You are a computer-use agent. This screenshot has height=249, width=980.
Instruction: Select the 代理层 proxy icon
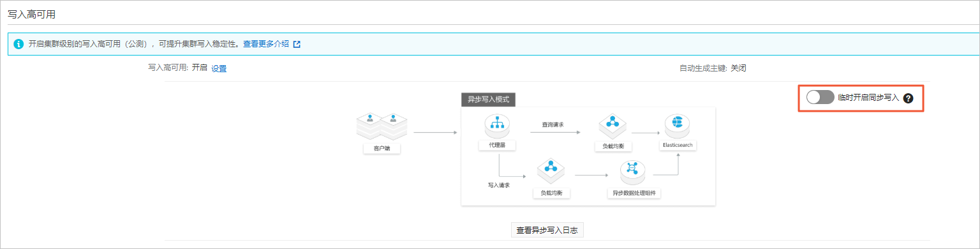(496, 126)
